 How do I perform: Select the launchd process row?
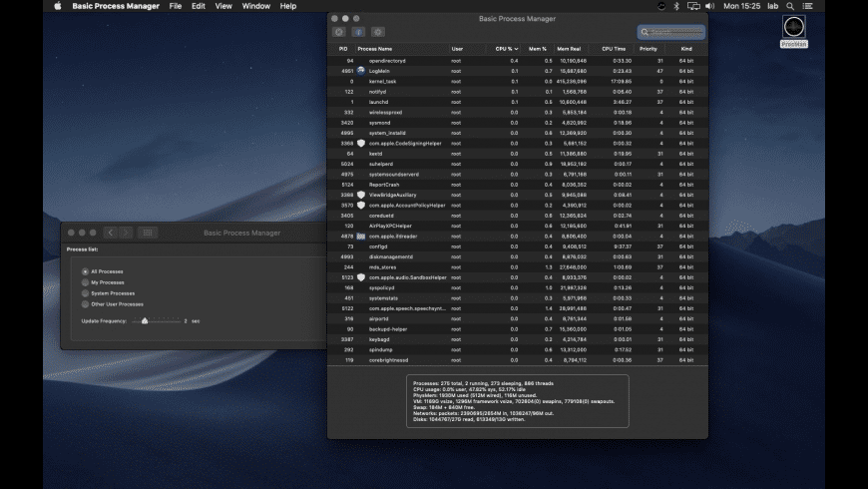pos(518,102)
